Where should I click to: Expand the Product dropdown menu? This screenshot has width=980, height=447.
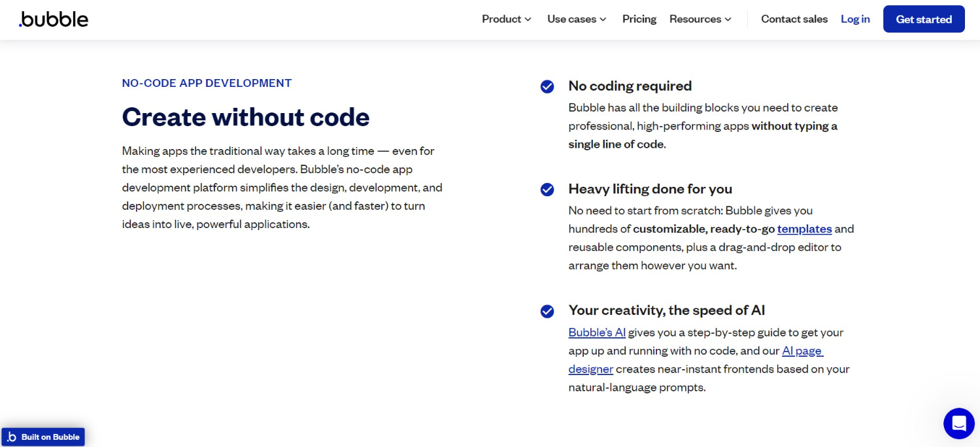tap(506, 20)
